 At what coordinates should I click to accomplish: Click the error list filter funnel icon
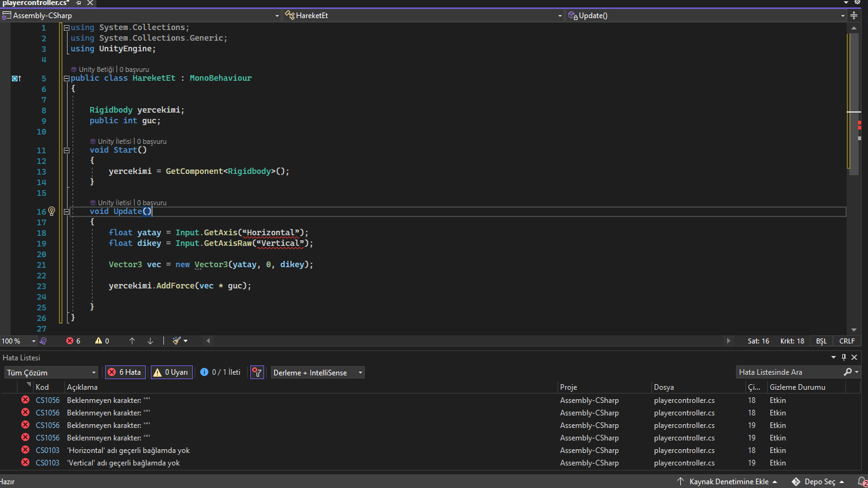pos(257,372)
